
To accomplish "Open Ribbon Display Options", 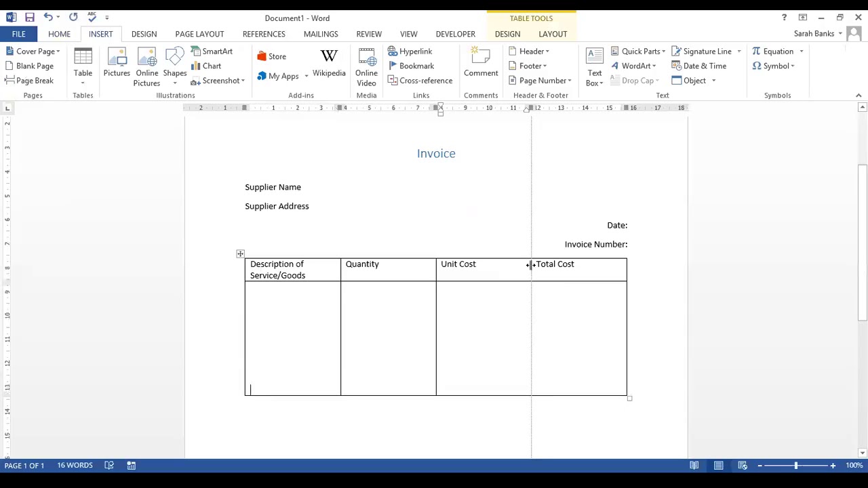I will click(x=803, y=18).
